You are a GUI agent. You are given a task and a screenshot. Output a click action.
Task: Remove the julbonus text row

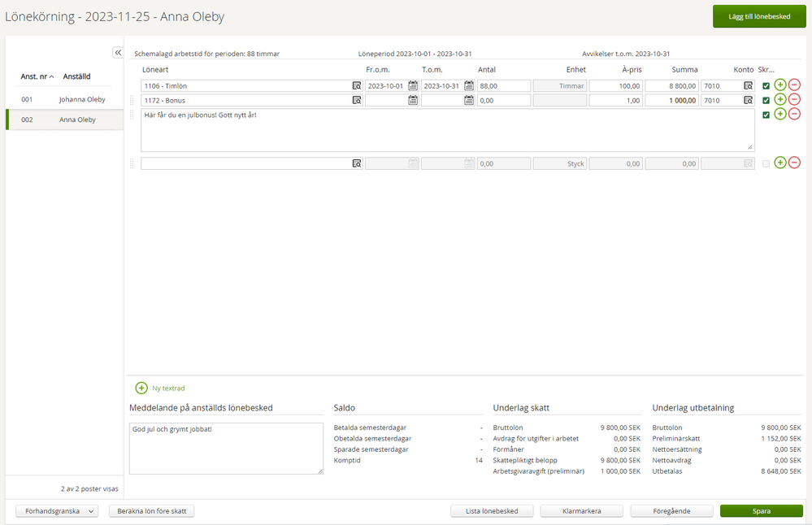pyautogui.click(x=794, y=115)
